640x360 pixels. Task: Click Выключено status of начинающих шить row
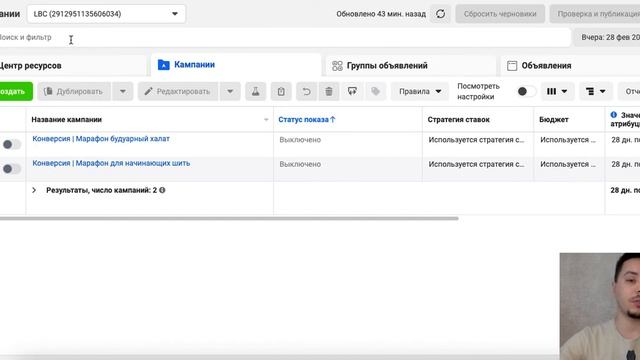click(300, 164)
